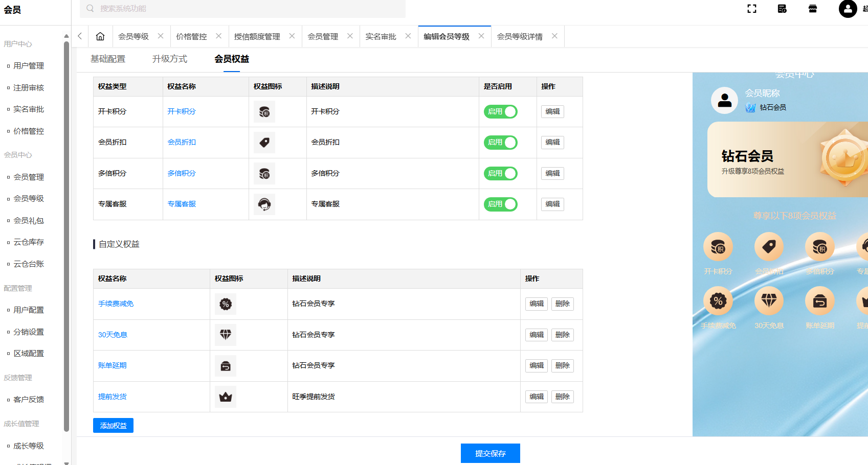Viewport: 868px width, 465px height.
Task: Switch to 基础配置 tab
Action: pos(108,59)
